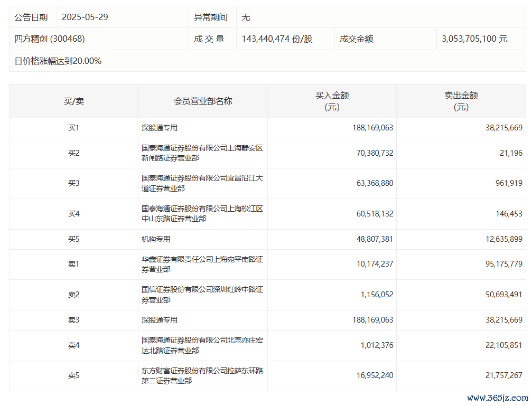Click the announcement date value 2025-05-29
This screenshot has height=406, width=532.
[85, 17]
